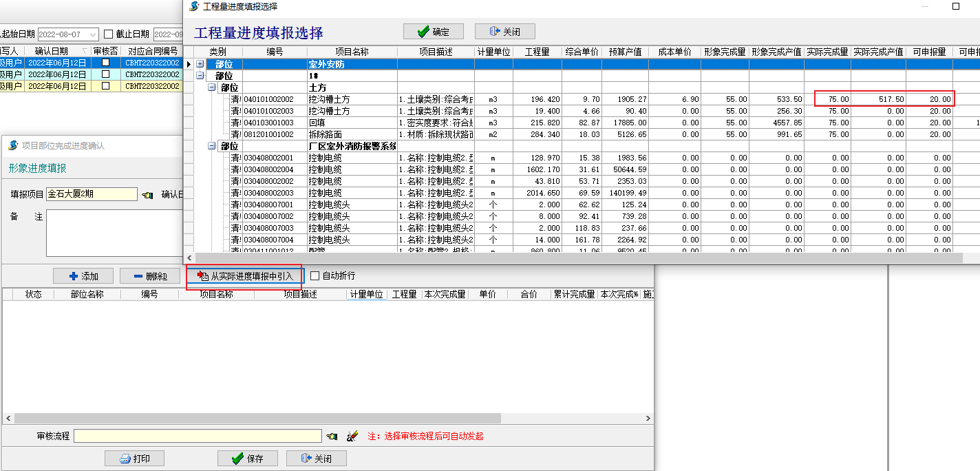This screenshot has width=980, height=471.
Task: Click the eraser icon next to 审核流程
Action: pyautogui.click(x=352, y=436)
